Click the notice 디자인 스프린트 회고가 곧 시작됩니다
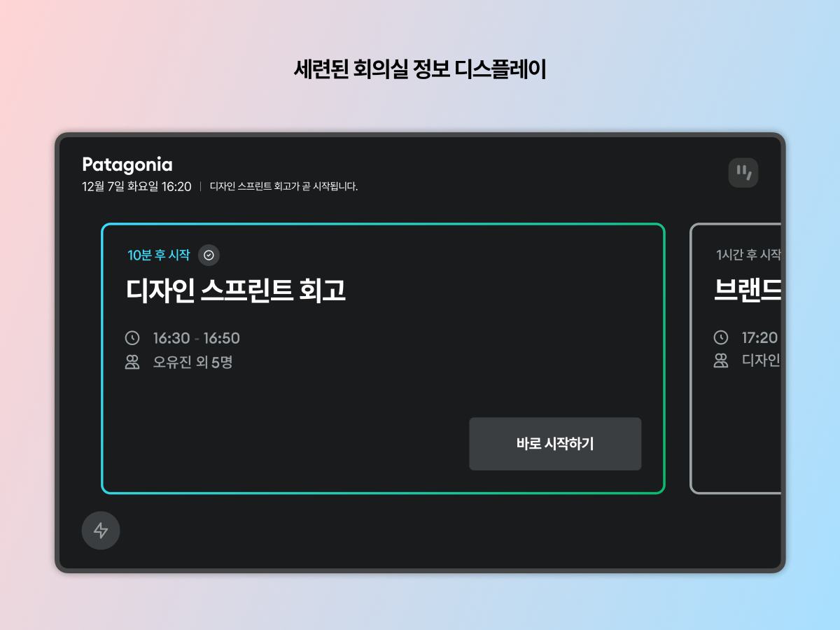The image size is (840, 630). click(x=284, y=187)
